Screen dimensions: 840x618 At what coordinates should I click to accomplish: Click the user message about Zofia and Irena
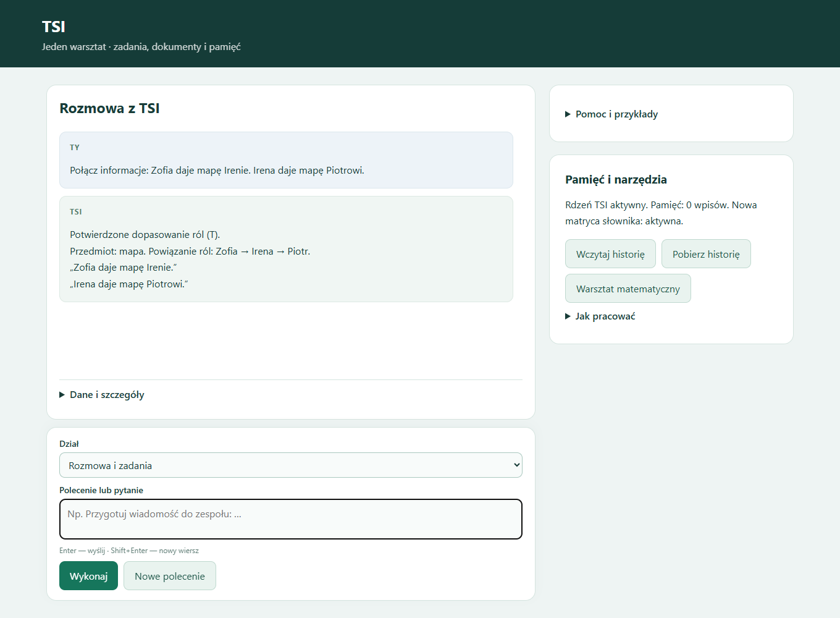(217, 170)
